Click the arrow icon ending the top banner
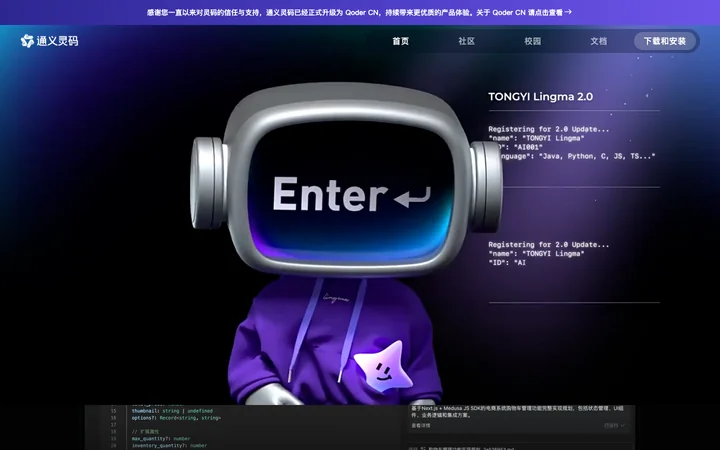The width and height of the screenshot is (720, 450). (x=568, y=12)
